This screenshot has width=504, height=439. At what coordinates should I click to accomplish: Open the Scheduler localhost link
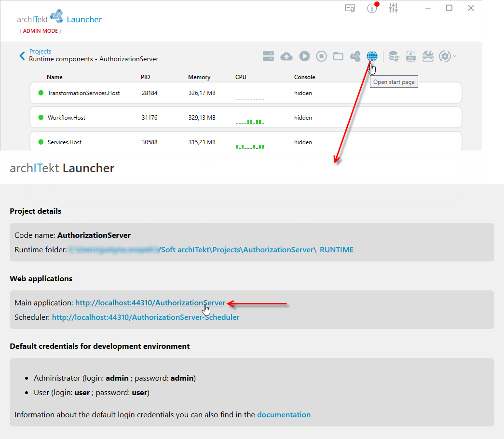click(146, 317)
